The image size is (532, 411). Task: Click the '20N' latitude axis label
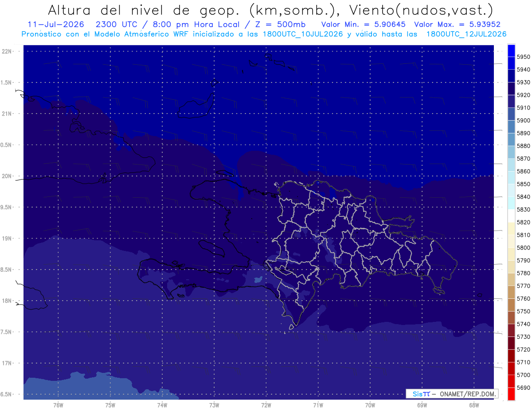(7, 176)
